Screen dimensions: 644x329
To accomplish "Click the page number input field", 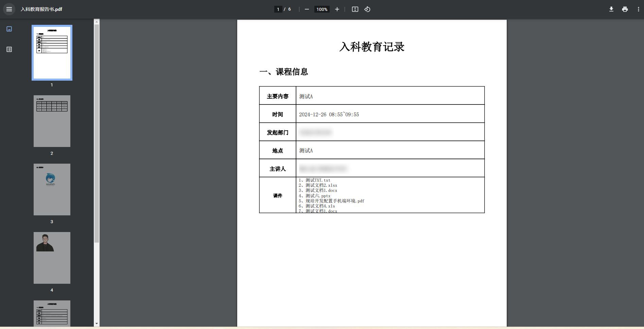I will [x=278, y=9].
